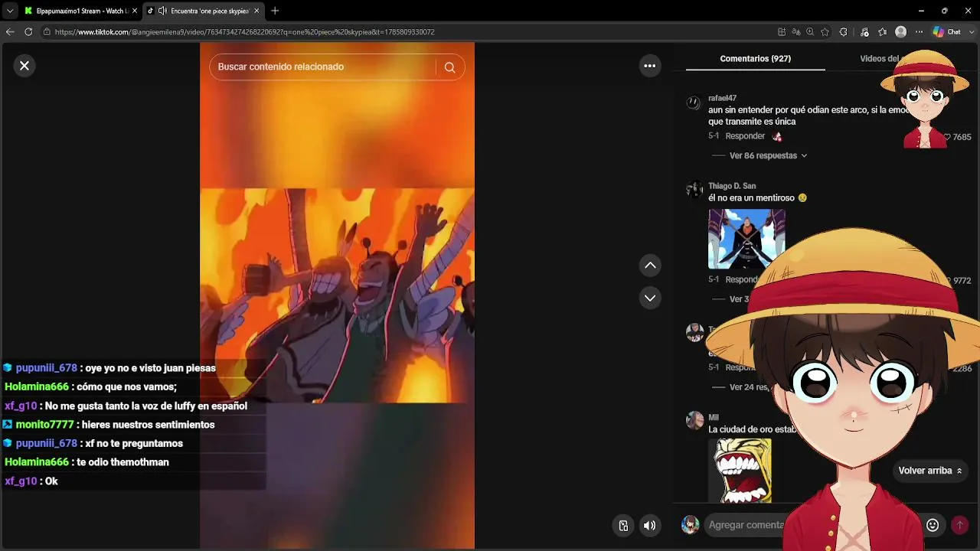Mute tab using the tab speaker icon
980x551 pixels.
pyautogui.click(x=162, y=11)
